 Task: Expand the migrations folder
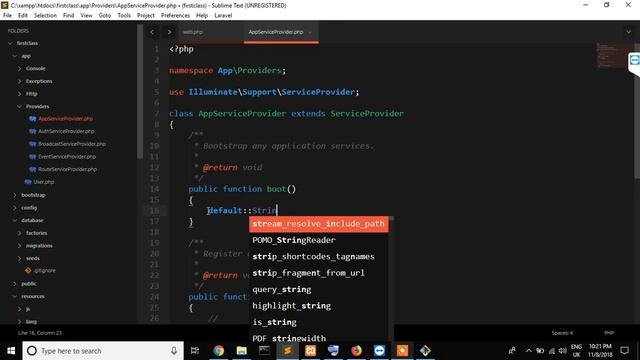pos(19,246)
